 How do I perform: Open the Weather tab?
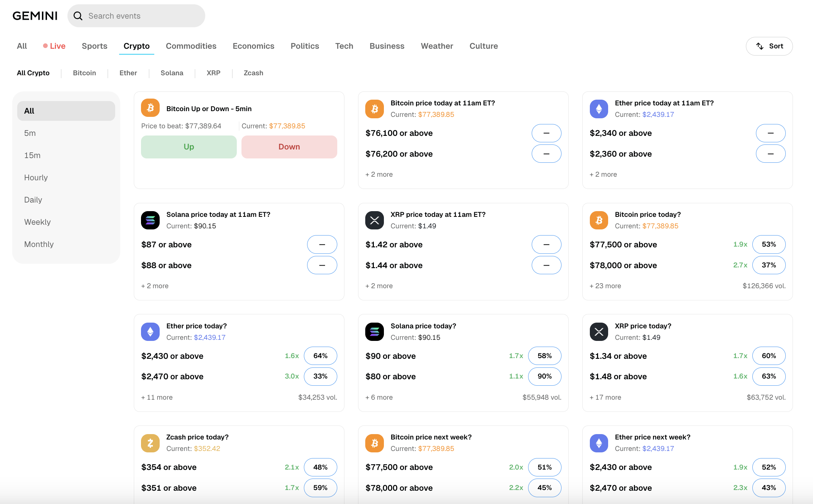(x=437, y=46)
